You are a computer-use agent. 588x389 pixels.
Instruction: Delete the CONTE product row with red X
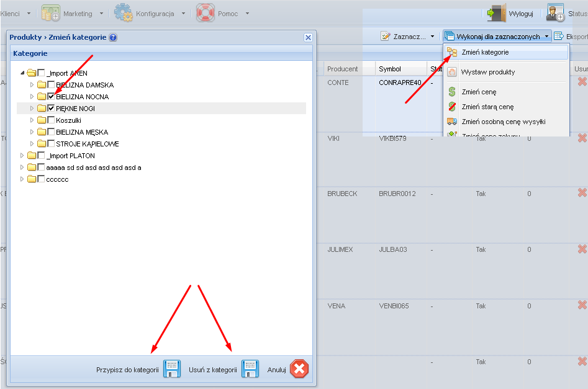click(582, 81)
